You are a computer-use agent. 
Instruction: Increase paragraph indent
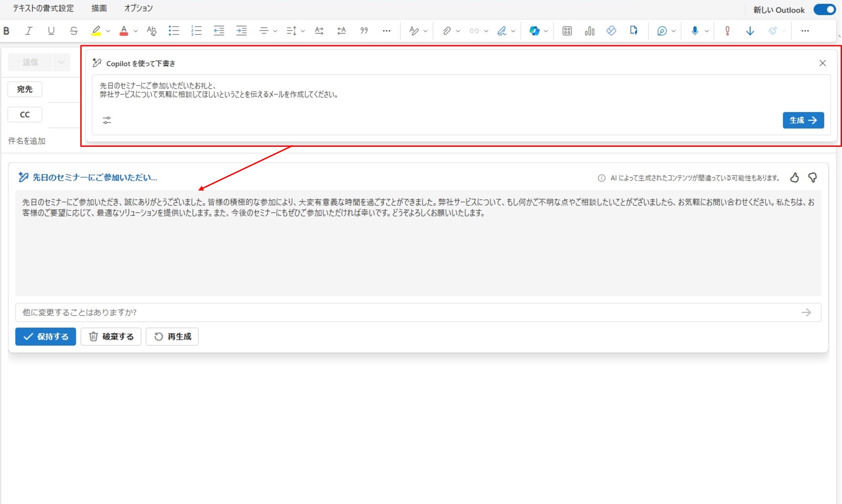point(241,31)
